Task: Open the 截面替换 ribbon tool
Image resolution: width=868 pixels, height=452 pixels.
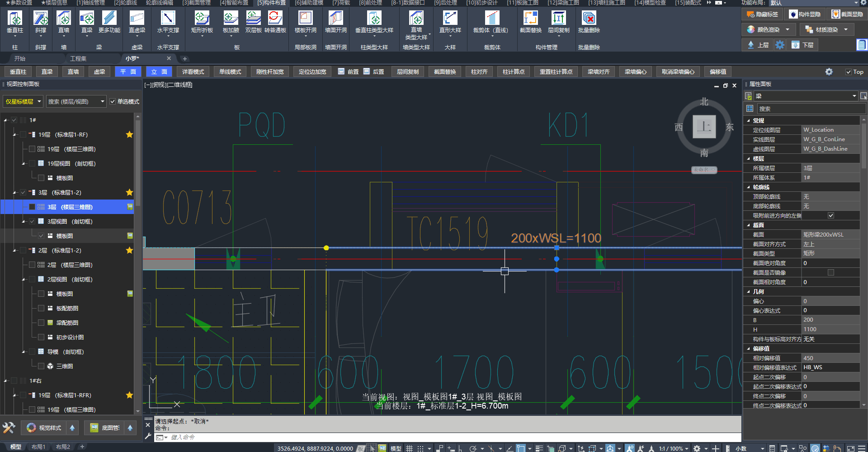Action: point(530,19)
